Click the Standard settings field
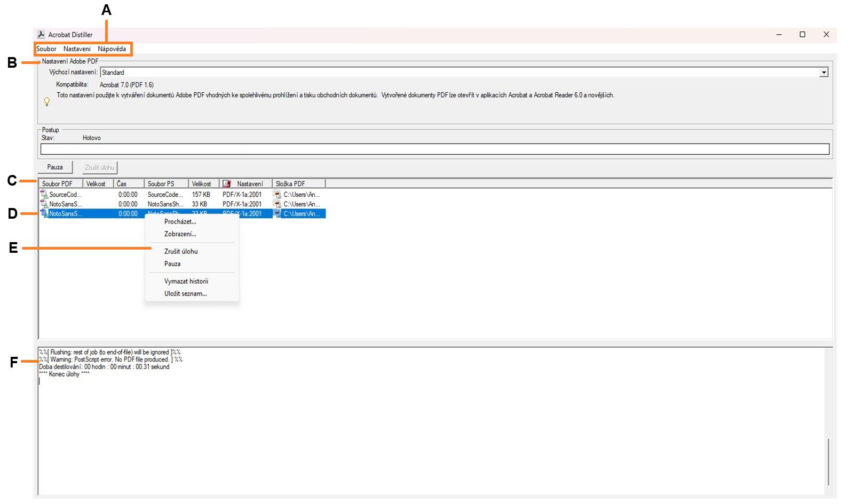The image size is (854, 504). point(460,73)
